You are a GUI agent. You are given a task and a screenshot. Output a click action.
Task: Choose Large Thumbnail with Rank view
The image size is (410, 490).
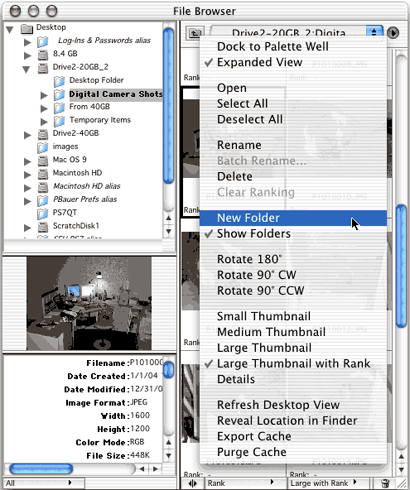pos(293,363)
